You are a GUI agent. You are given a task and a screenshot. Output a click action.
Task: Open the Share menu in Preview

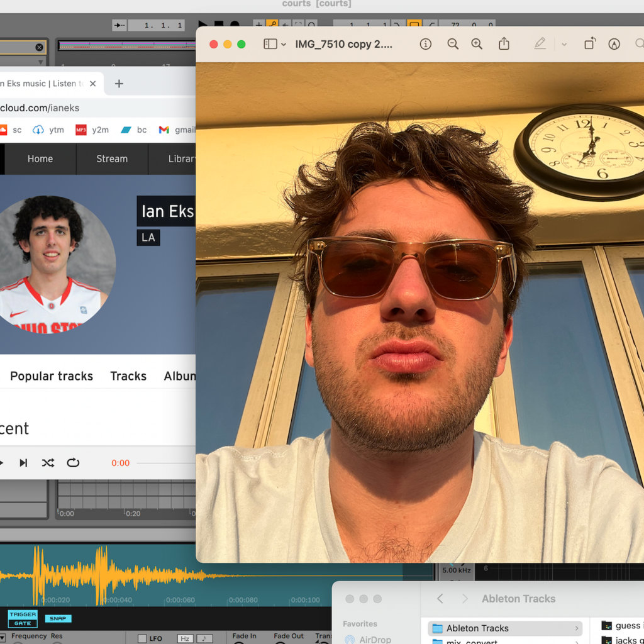(x=504, y=44)
